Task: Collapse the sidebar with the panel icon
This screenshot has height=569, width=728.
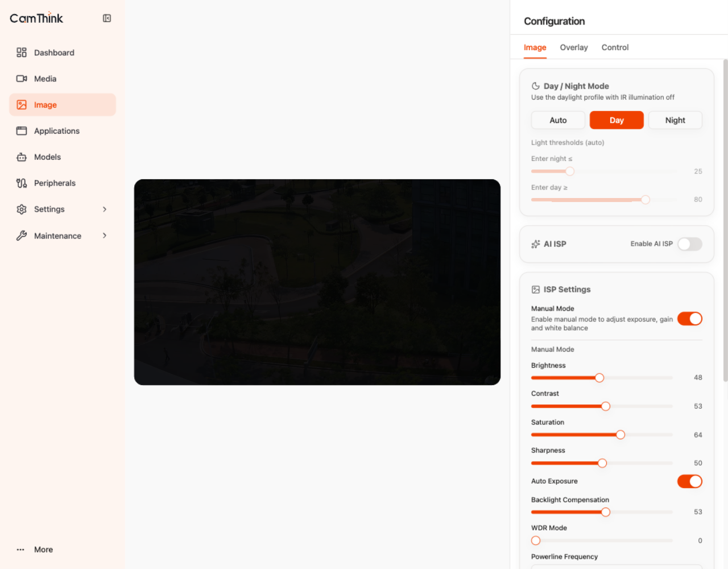Action: tap(107, 18)
